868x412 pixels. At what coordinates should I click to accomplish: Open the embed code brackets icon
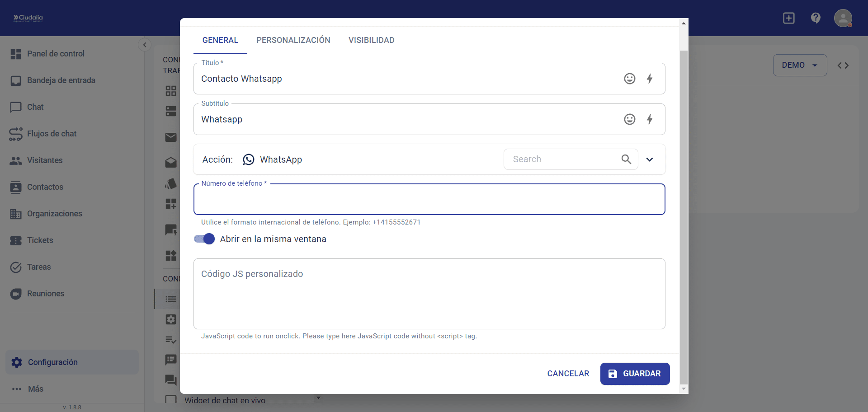pos(843,66)
